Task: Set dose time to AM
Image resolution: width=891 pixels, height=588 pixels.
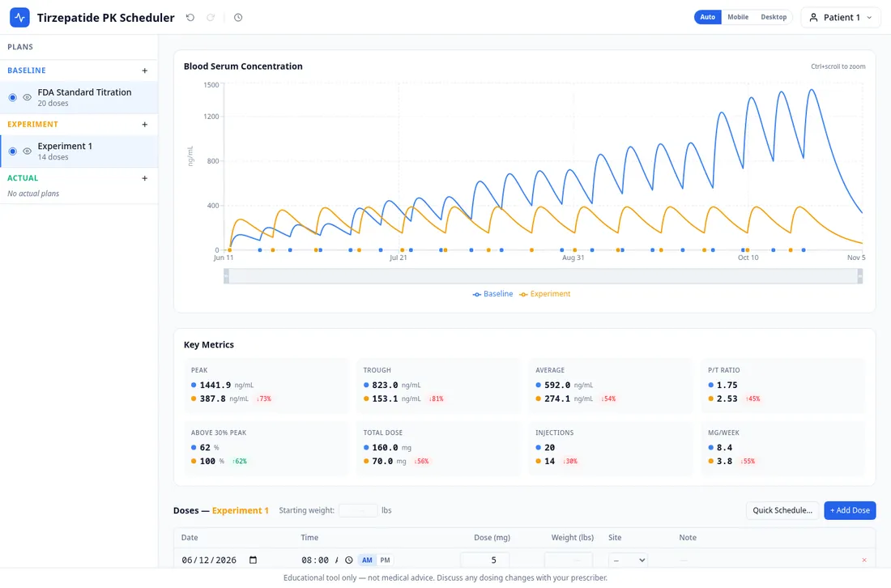Action: (367, 560)
